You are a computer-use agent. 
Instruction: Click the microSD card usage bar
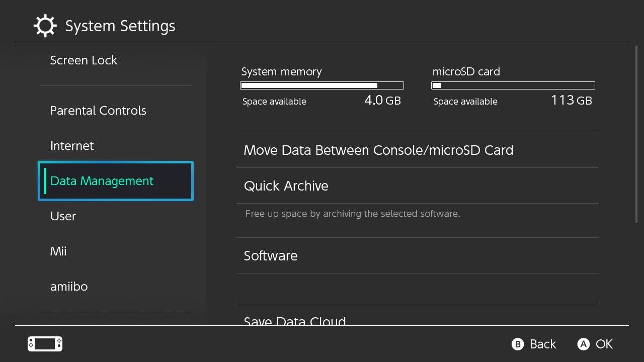coord(513,85)
